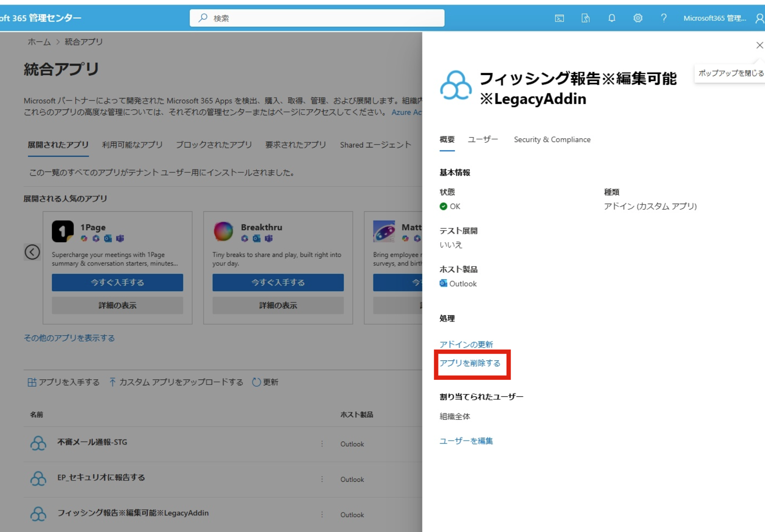Click 不審メール通報-STG app name

tap(92, 442)
